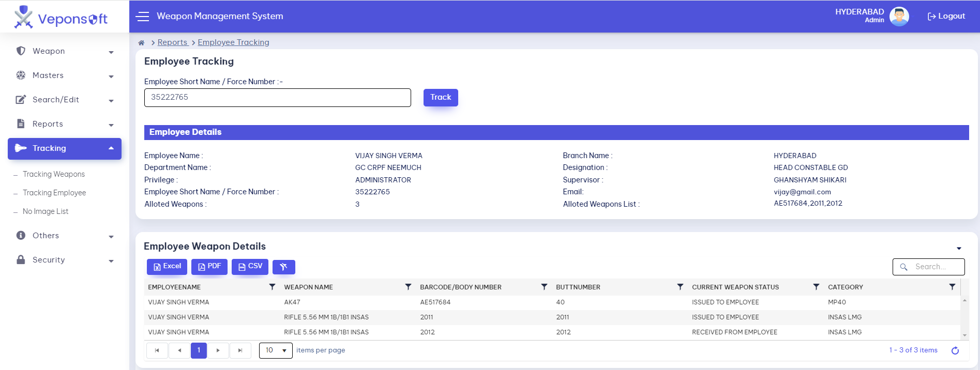Image resolution: width=980 pixels, height=370 pixels.
Task: Click the Search/Edit menu dropdown arrow
Action: [111, 101]
